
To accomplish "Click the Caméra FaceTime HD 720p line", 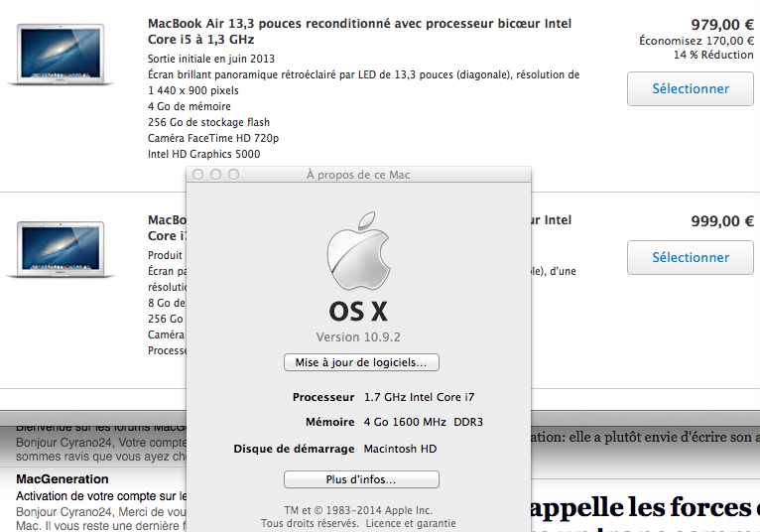I will point(213,138).
